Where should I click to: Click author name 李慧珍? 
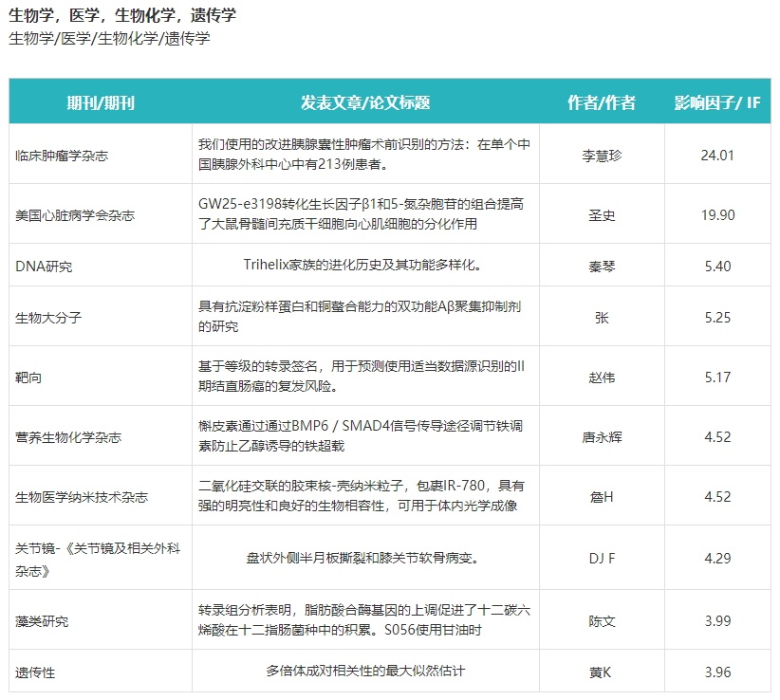coord(602,156)
